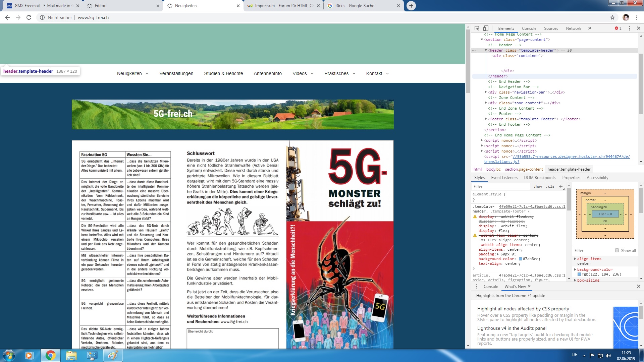Viewport: 644px width, 362px height.
Task: Toggle the :hov element state panel
Action: point(538,187)
